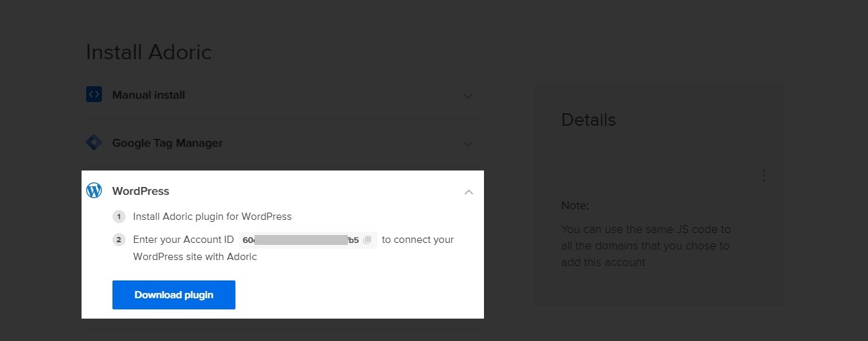Open the three-dot menu under Details

pos(763,175)
